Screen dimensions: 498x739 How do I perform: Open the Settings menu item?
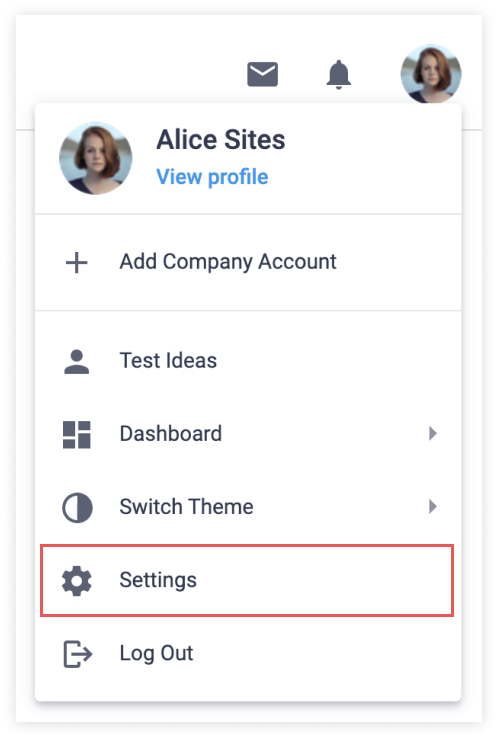247,580
